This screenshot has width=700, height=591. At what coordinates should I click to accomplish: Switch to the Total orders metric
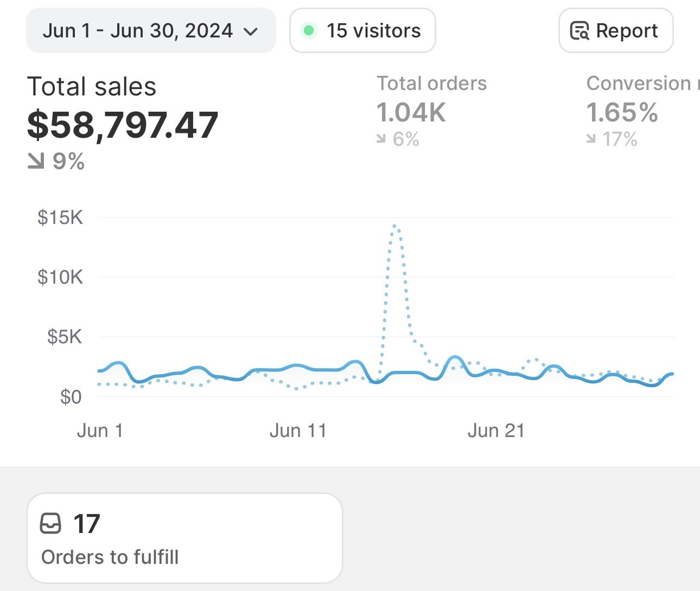(431, 83)
